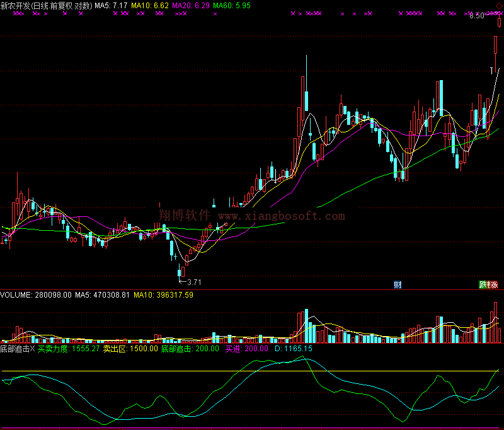
Task: Close the 底部追击 indicator with its X
Action: (x=32, y=349)
